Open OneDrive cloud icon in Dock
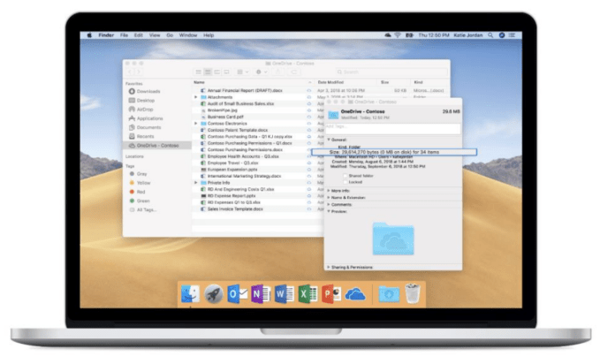The width and height of the screenshot is (600, 364). coord(355,295)
